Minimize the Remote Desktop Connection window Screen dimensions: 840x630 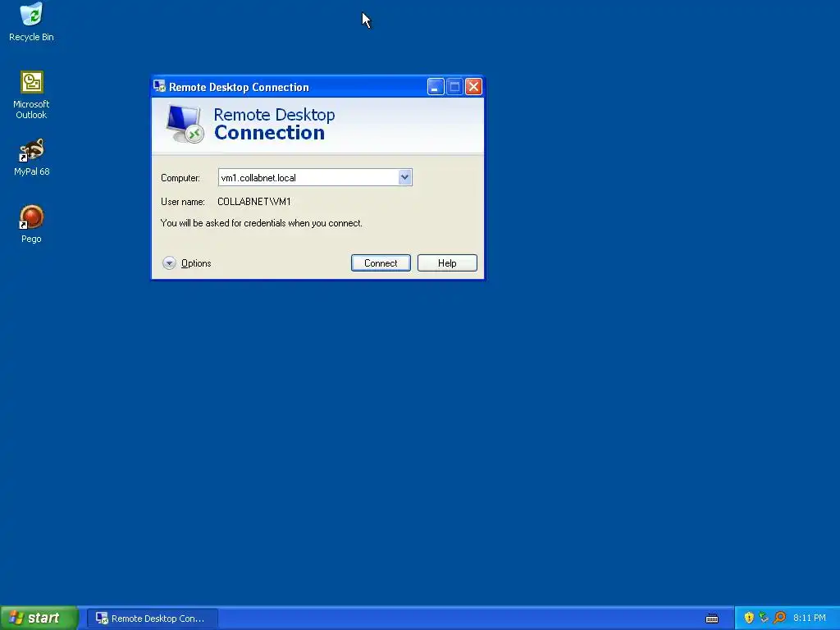click(436, 86)
